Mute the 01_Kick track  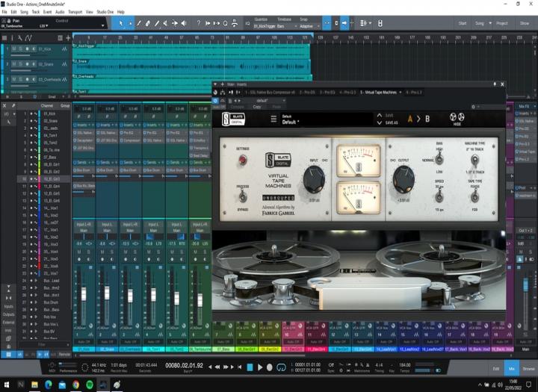[x=13, y=49]
